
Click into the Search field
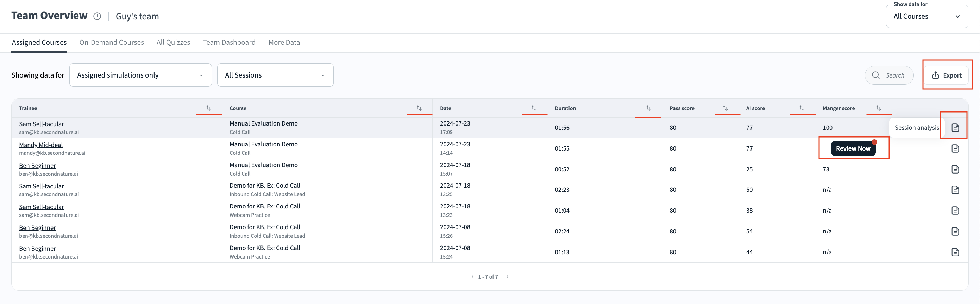tap(894, 75)
